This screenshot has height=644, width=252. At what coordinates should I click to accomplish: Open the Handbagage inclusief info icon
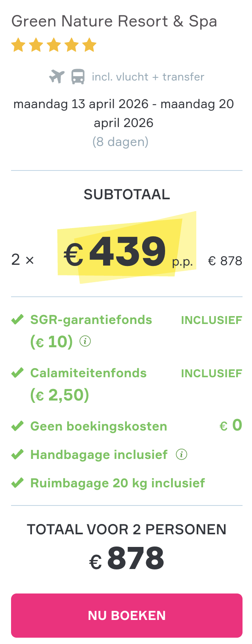coord(181,454)
